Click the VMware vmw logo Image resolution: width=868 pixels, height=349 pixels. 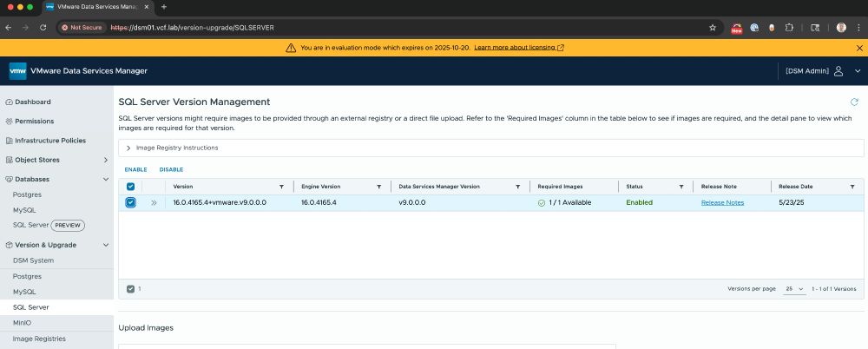17,71
